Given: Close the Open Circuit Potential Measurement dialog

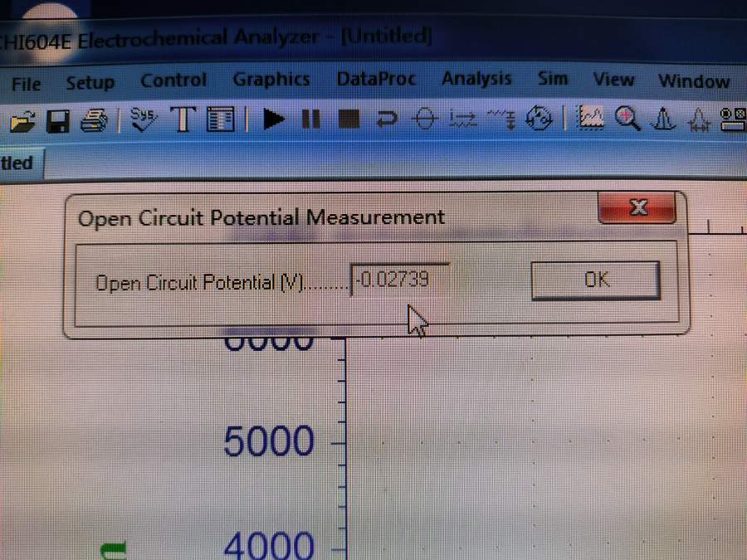Looking at the screenshot, I should 637,207.
